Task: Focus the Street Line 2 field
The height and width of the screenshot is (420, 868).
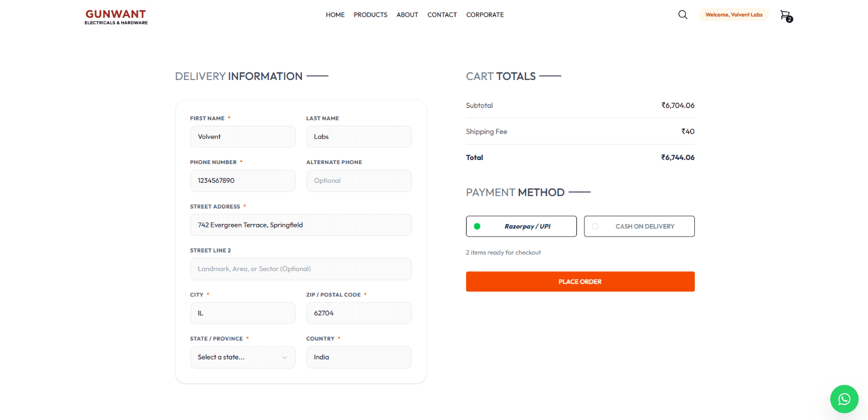Action: (x=301, y=269)
